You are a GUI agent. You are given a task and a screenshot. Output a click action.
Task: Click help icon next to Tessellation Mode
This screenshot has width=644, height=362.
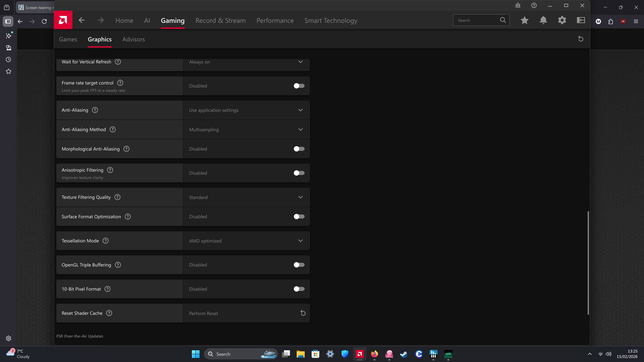point(105,241)
